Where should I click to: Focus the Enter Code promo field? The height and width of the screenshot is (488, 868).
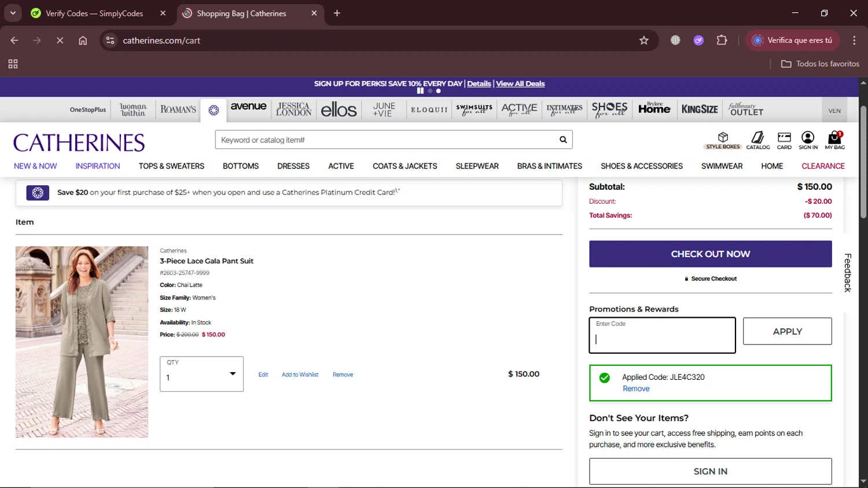click(662, 335)
